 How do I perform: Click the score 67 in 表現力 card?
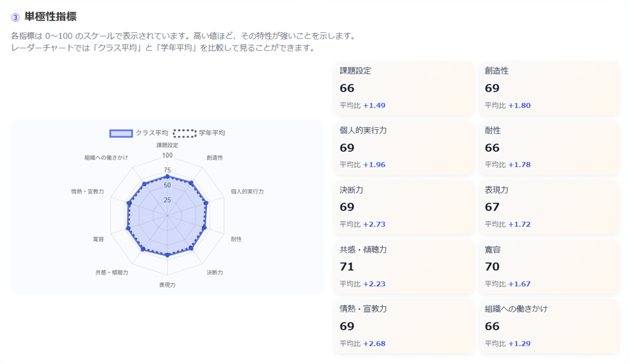pyautogui.click(x=492, y=207)
